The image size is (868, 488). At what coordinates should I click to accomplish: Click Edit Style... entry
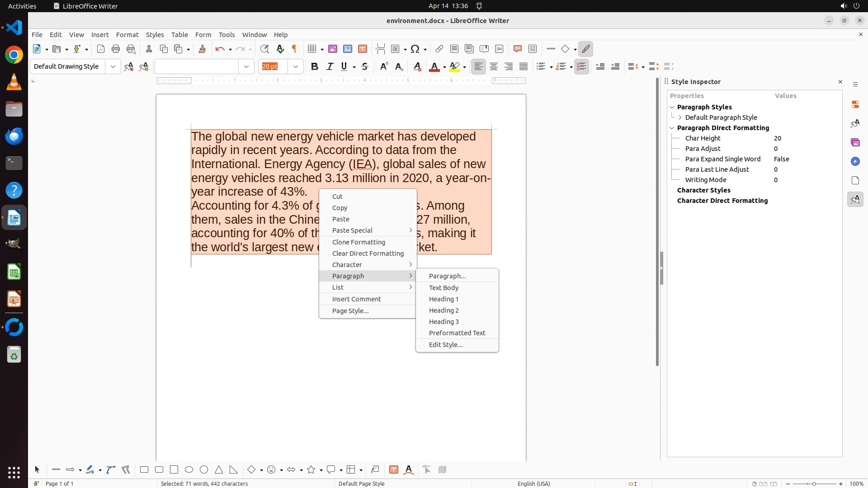tap(445, 345)
